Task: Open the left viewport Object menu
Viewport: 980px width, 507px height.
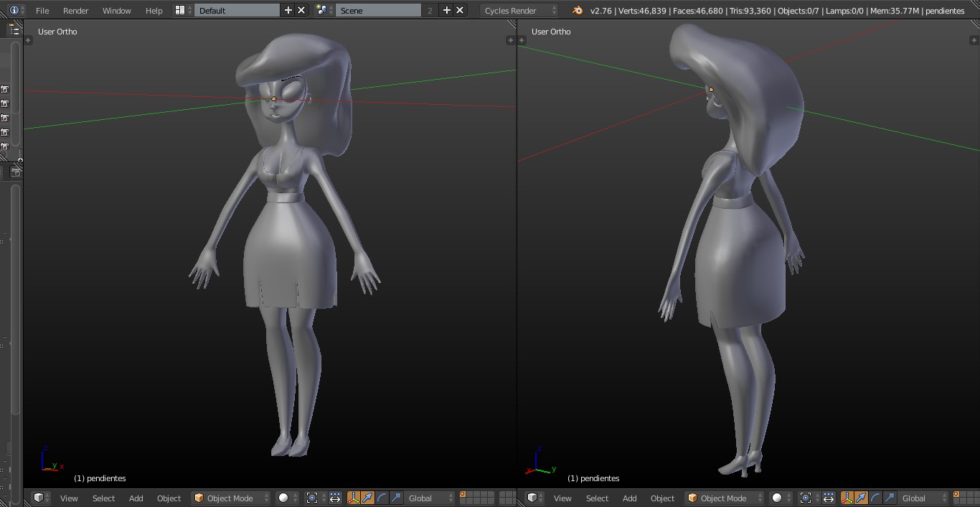Action: pos(169,498)
